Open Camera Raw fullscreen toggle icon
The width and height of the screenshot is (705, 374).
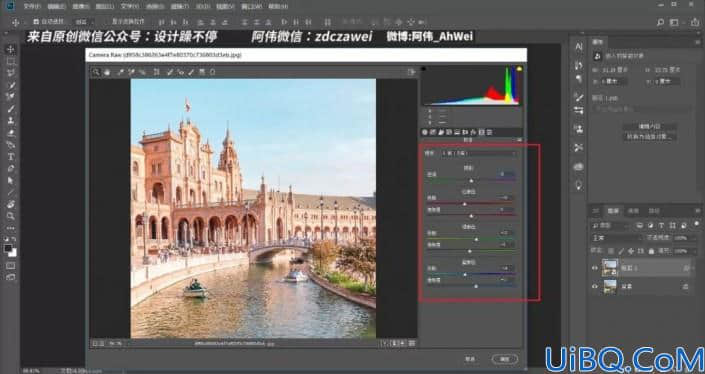tap(411, 72)
